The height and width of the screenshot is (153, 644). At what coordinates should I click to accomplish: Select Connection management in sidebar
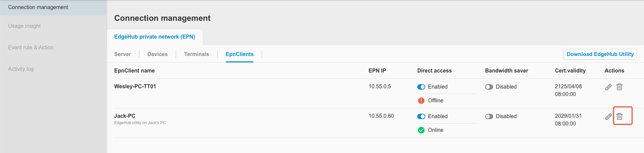coord(38,7)
